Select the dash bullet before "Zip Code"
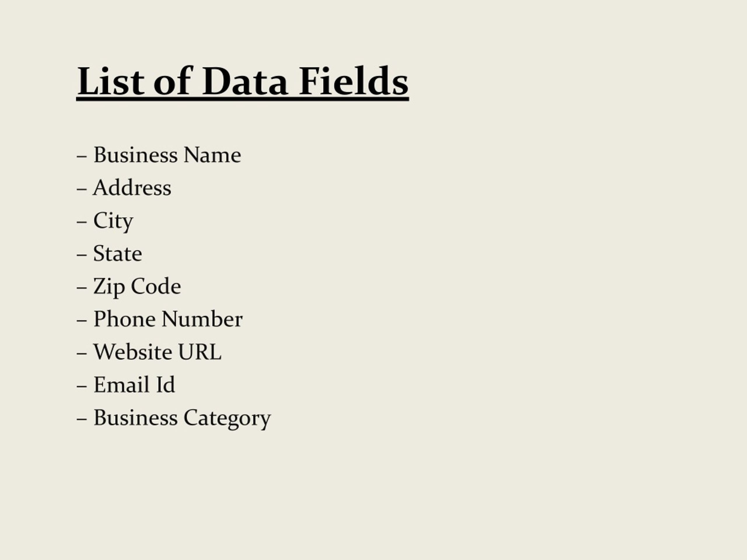 82,287
